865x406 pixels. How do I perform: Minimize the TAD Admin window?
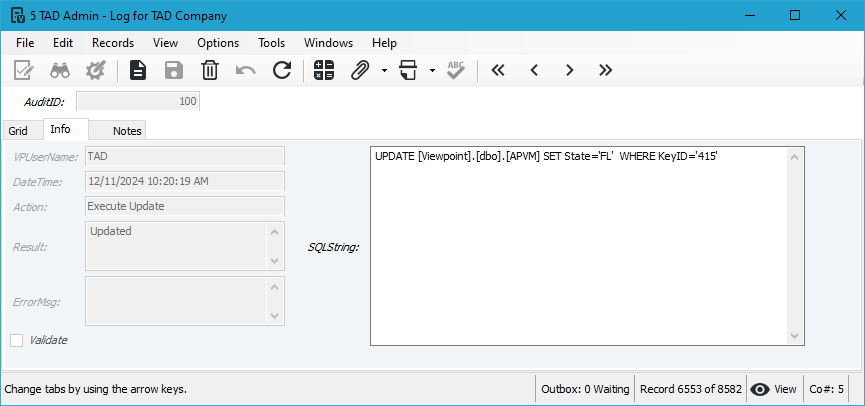[750, 15]
